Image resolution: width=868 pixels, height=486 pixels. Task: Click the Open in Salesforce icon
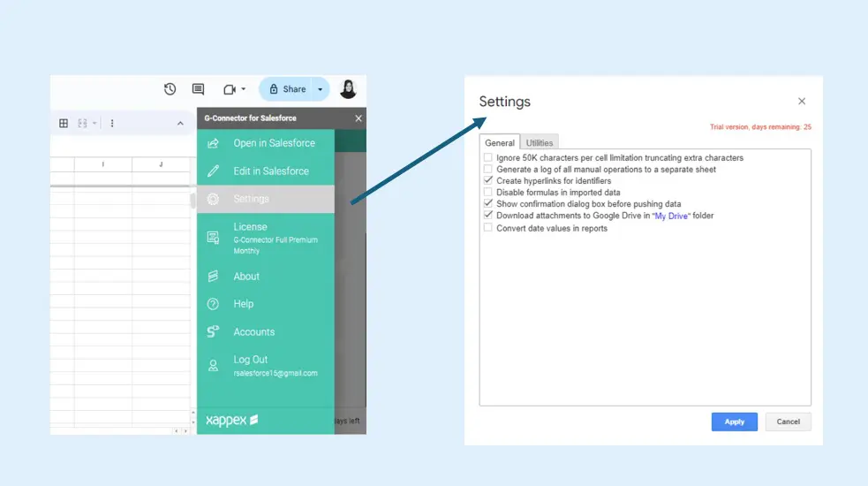pyautogui.click(x=213, y=143)
